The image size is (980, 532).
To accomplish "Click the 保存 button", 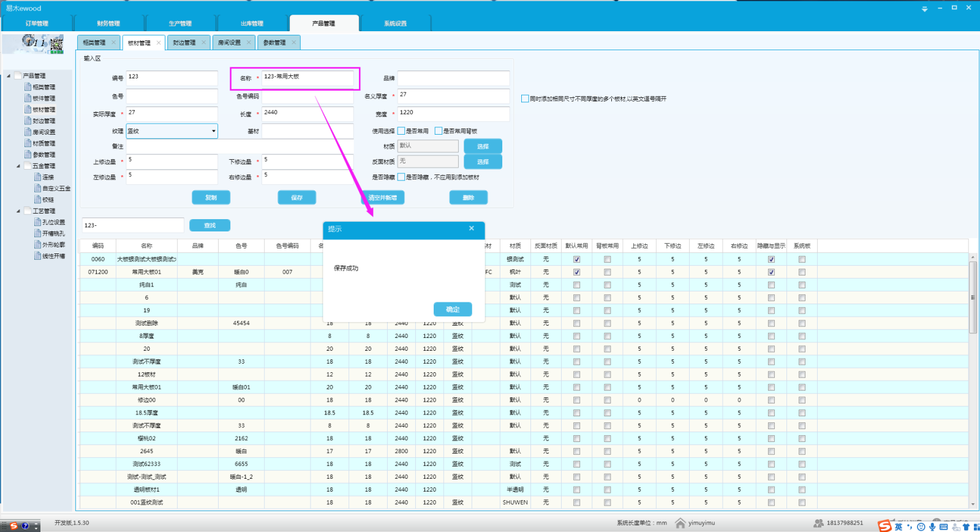I will [x=296, y=197].
